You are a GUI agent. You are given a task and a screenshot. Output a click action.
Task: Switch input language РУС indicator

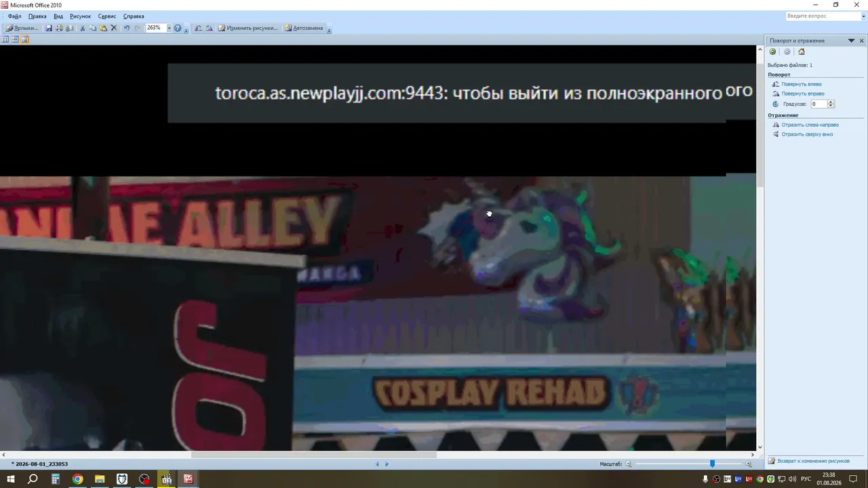click(806, 479)
